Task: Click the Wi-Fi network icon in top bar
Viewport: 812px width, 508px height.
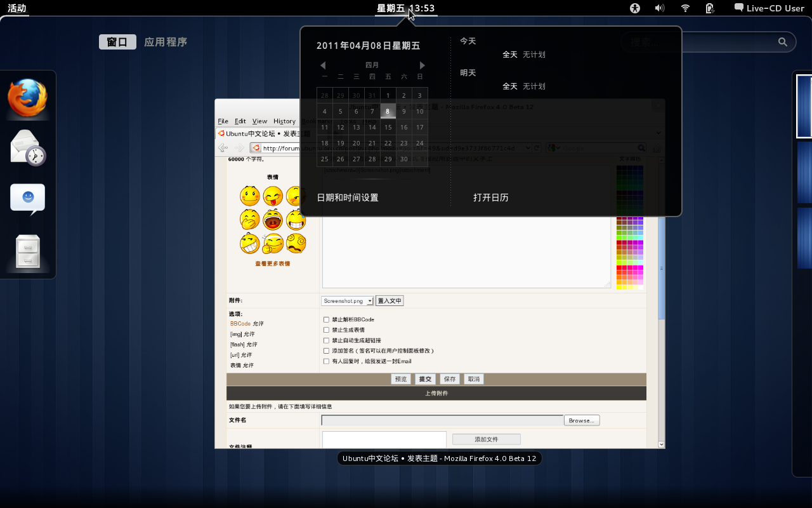Action: coord(685,8)
